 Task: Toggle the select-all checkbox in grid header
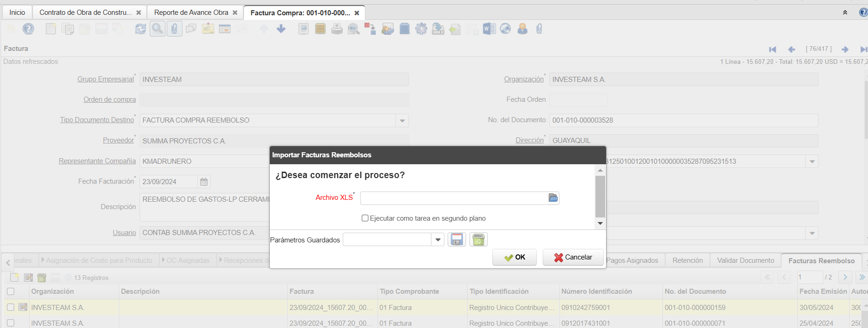11,291
